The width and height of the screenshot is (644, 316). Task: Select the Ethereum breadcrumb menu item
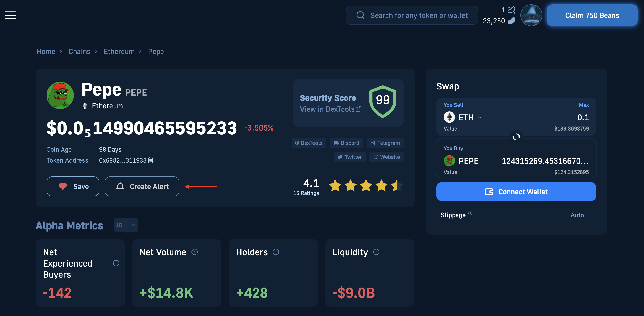119,51
